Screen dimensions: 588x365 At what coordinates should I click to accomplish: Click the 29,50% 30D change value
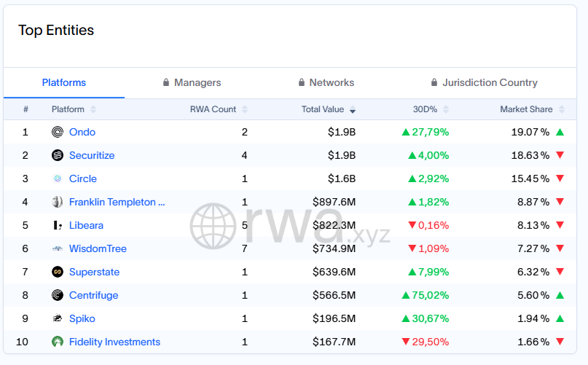[x=431, y=342]
